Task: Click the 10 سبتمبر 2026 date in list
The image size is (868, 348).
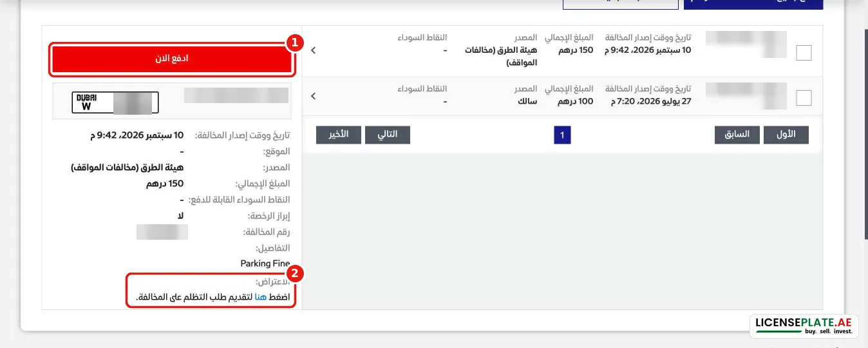Action: pos(646,50)
